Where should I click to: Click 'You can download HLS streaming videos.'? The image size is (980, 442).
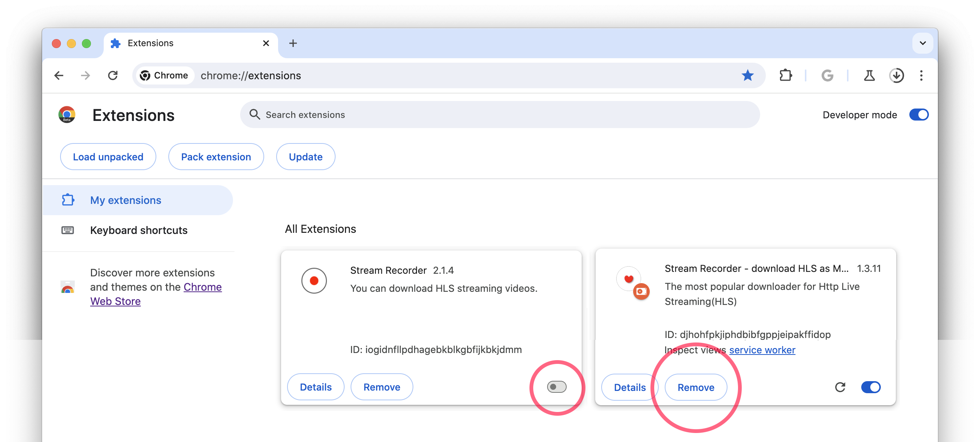coord(443,288)
